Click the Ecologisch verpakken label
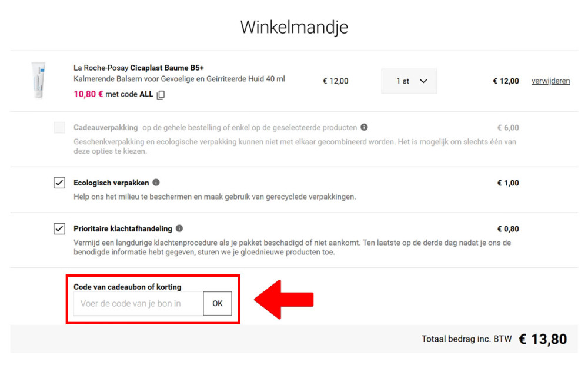The image size is (588, 368). point(111,183)
